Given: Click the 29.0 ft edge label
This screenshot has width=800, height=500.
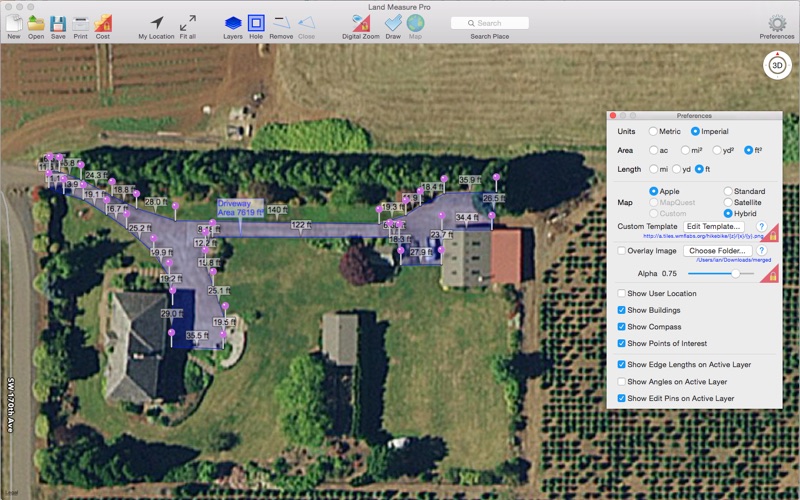Looking at the screenshot, I should coord(172,314).
